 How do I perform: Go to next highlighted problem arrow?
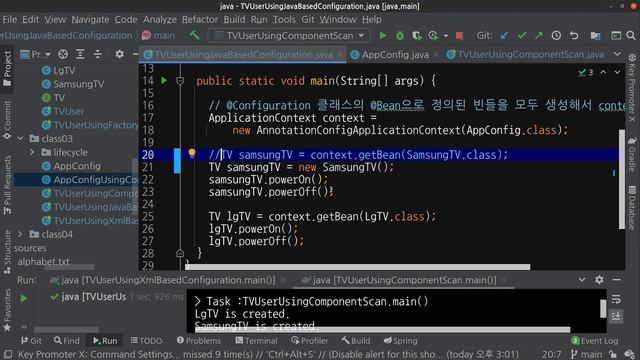(x=617, y=72)
